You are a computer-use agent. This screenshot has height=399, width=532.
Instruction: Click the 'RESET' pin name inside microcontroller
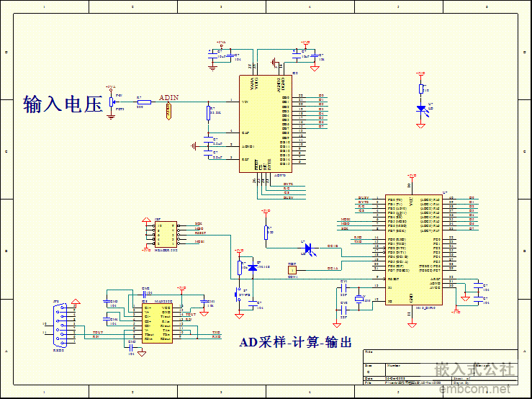click(x=393, y=279)
